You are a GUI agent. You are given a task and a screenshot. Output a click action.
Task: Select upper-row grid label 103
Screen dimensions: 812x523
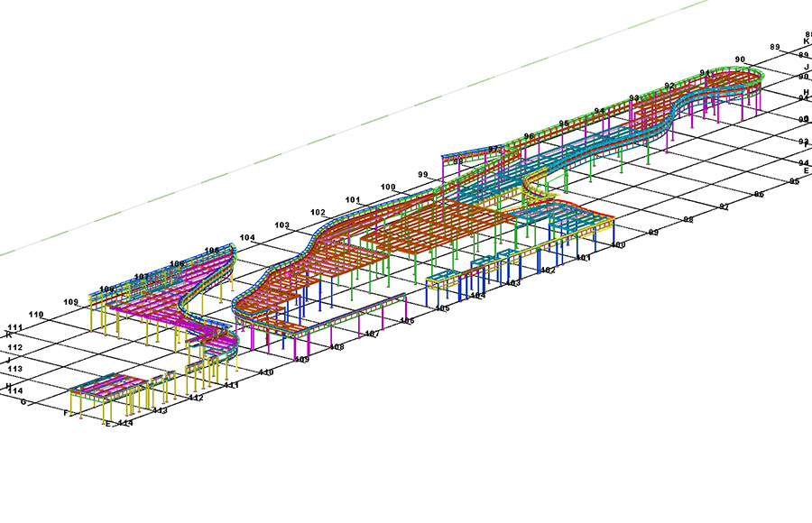click(x=282, y=225)
